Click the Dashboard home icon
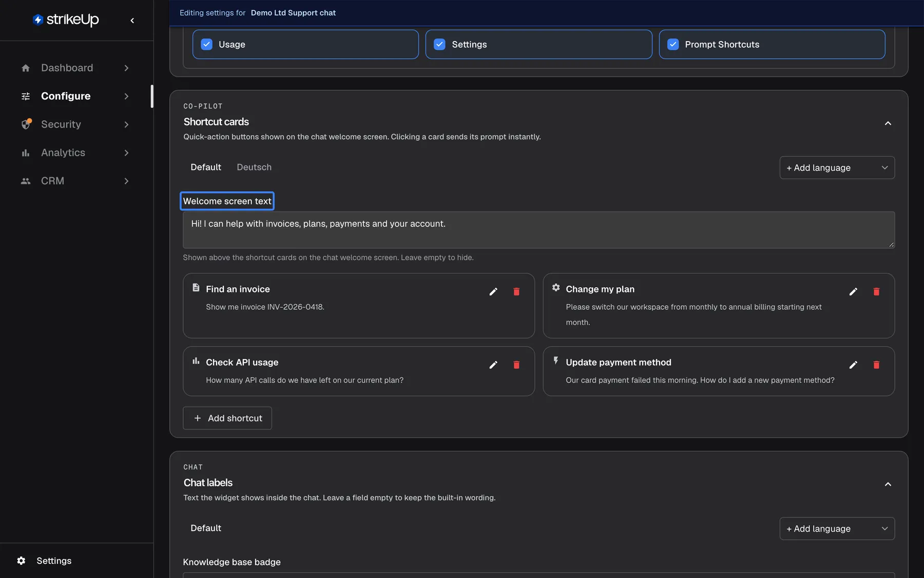Viewport: 924px width, 578px height. click(26, 68)
